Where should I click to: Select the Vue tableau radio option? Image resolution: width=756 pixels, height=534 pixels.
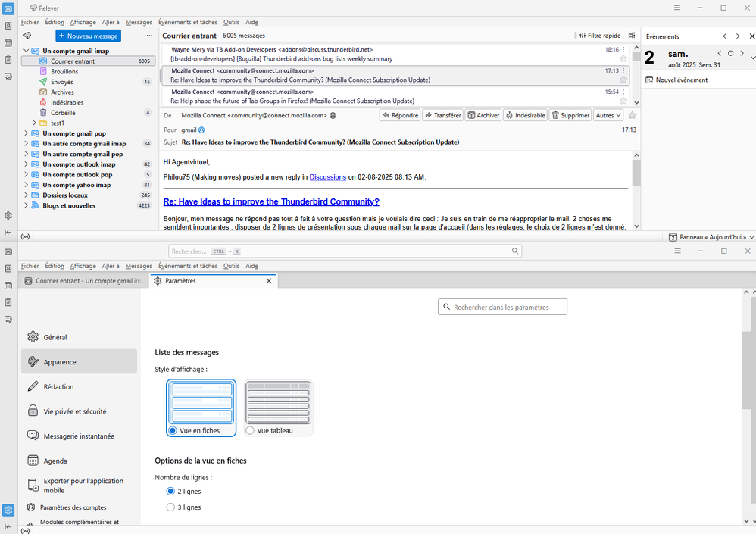pos(251,430)
